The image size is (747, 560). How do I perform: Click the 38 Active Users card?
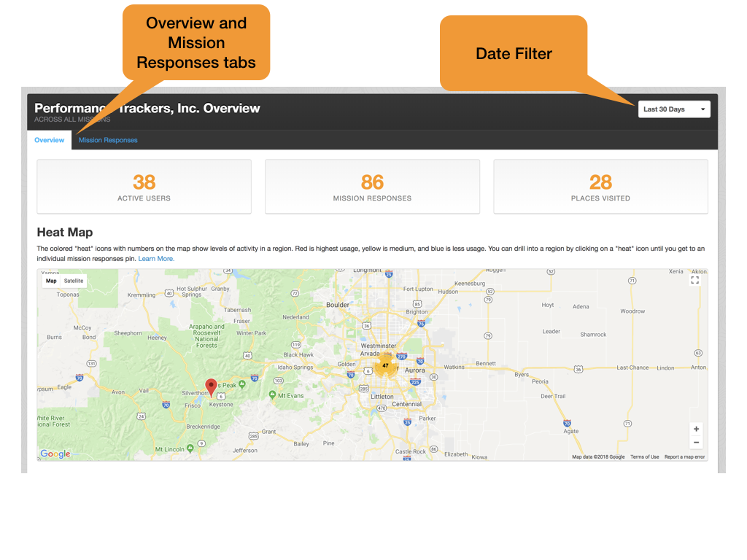(x=144, y=187)
